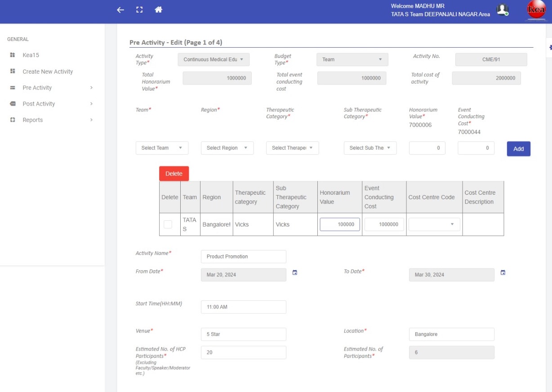
Task: Click the Activity Name input field
Action: point(243,256)
